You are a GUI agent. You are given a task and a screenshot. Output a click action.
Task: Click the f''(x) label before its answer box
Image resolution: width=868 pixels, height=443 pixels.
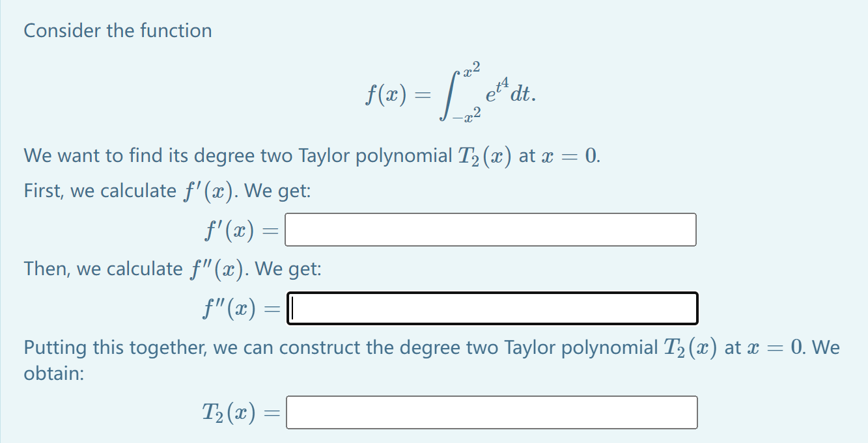coord(228,307)
